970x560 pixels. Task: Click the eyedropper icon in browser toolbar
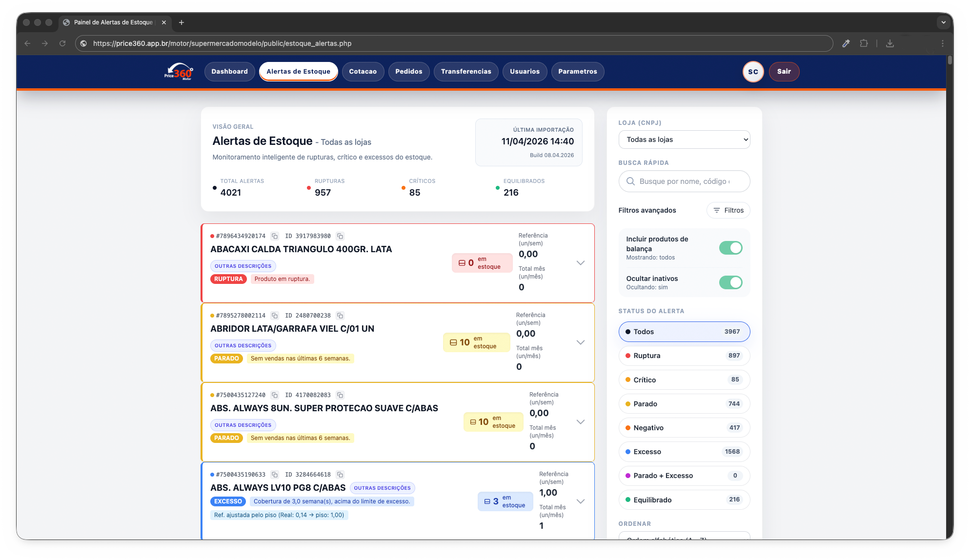point(846,43)
